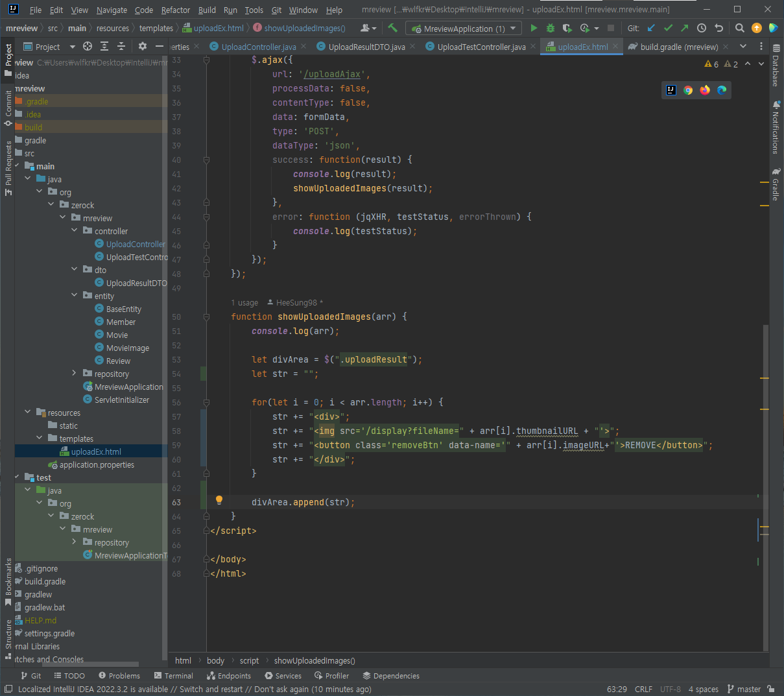
Task: Switch to the build.gradle (mreview) tab
Action: tap(679, 47)
